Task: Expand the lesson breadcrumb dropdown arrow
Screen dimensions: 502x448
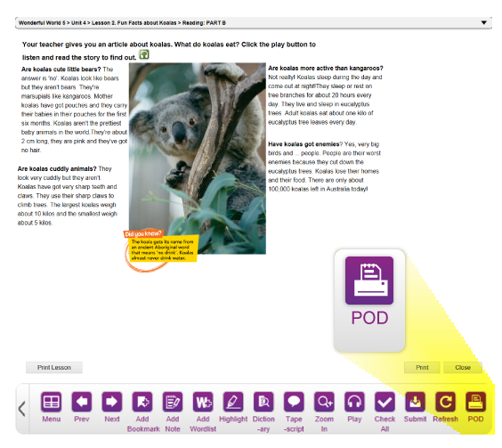Action: point(483,23)
